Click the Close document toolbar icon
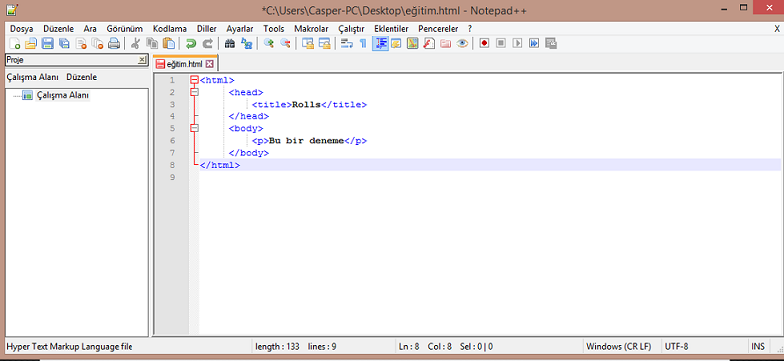Screen dimensions: 784x361 (80, 44)
